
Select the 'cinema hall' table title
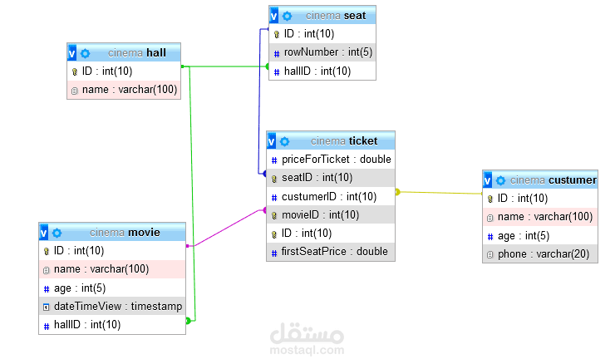tap(137, 52)
